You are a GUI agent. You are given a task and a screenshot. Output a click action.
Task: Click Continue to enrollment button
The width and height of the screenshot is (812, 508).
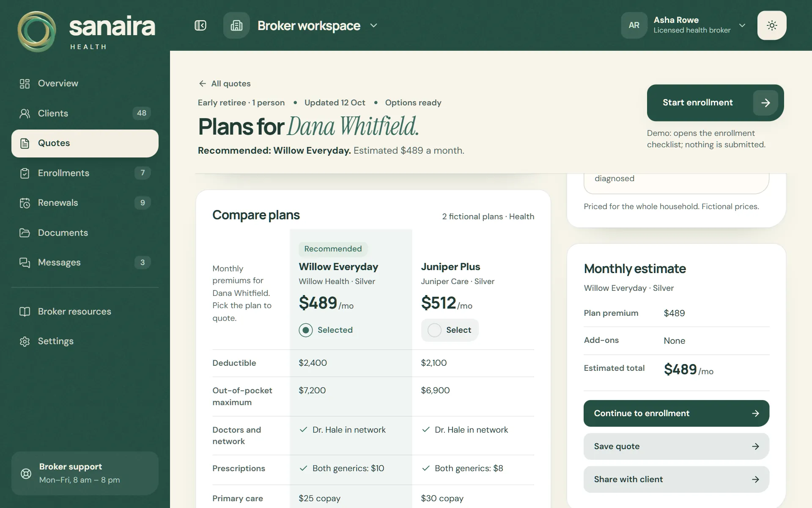point(676,413)
